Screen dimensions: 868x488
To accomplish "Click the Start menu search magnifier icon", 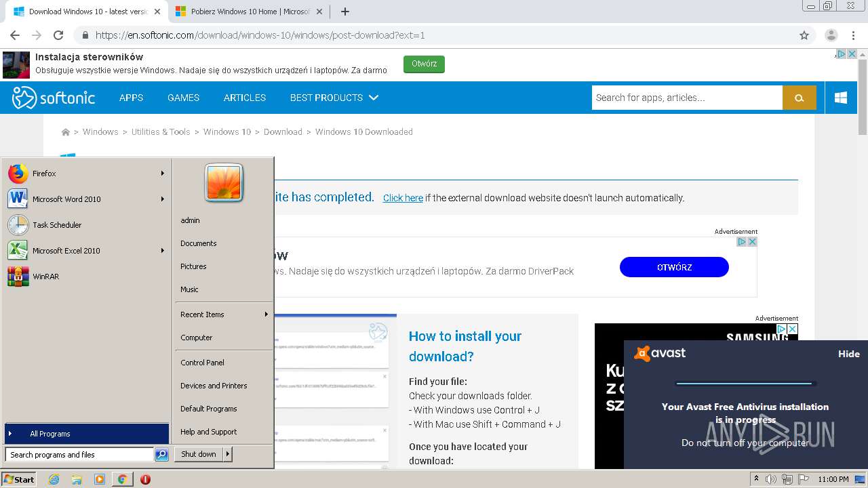I will (x=161, y=455).
